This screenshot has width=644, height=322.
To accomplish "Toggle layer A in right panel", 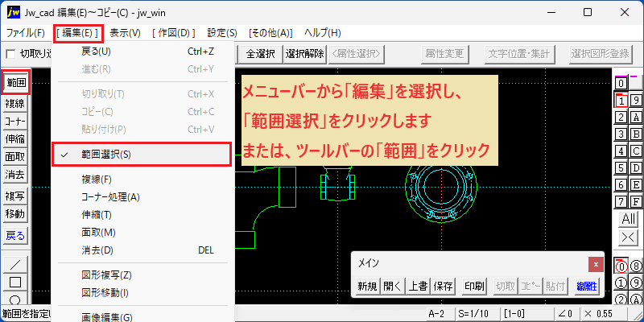I will [x=636, y=118].
